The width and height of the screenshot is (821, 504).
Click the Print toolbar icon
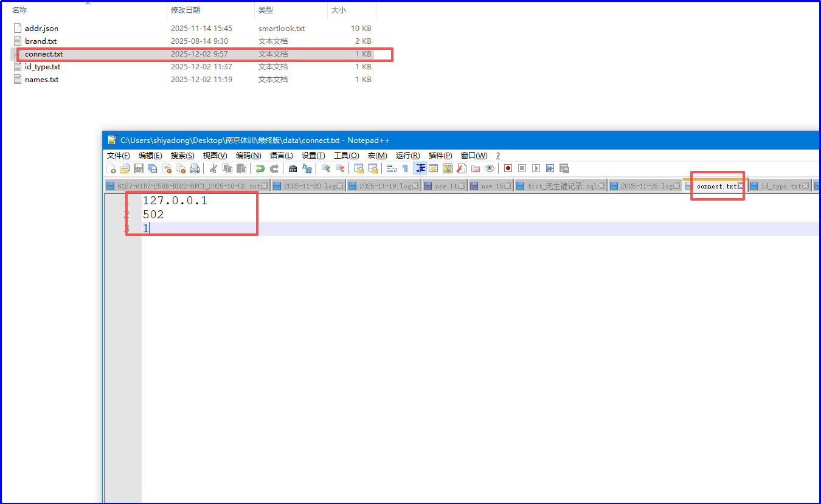point(195,168)
